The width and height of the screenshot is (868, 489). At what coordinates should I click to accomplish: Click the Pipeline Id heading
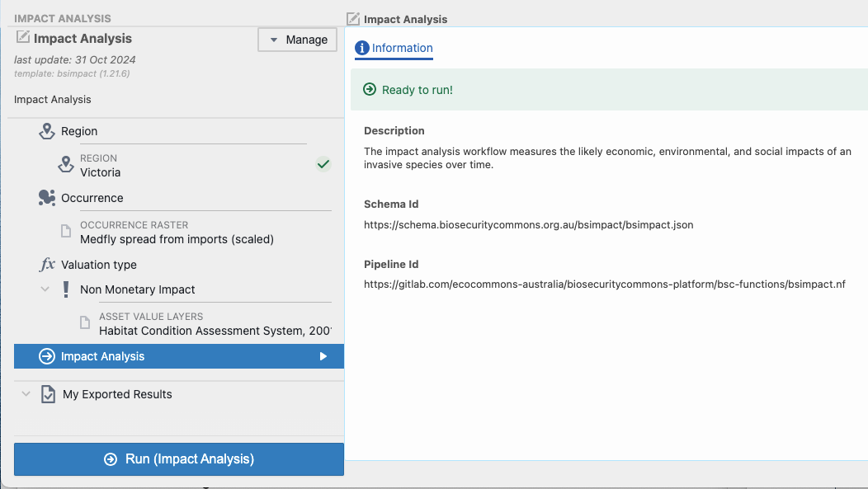click(391, 264)
